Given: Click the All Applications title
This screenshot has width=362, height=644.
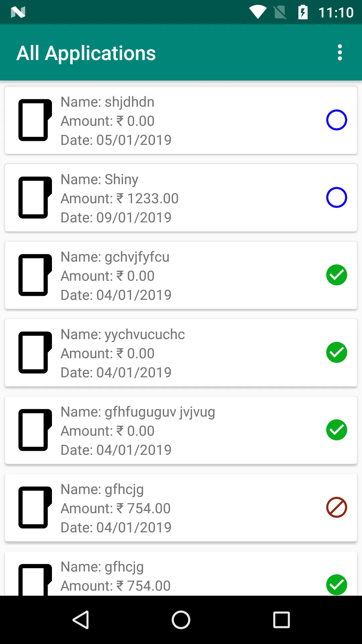Looking at the screenshot, I should 86,53.
